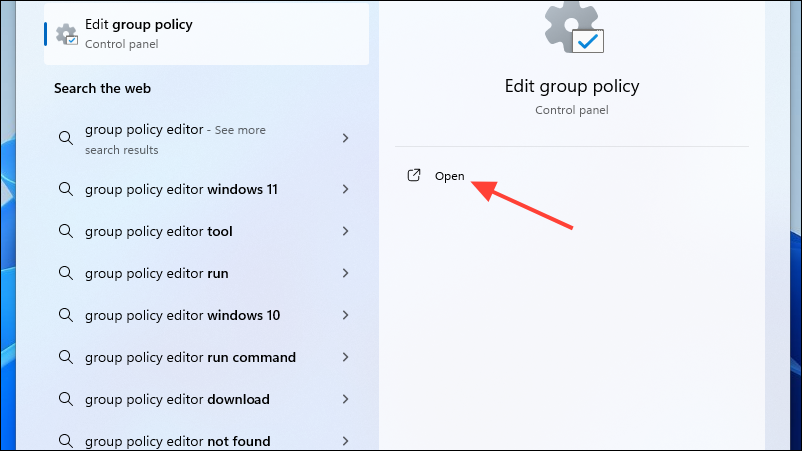Screen dimensions: 802x451
Task: Expand chevron for 'group policy editor run'
Action: [x=346, y=273]
